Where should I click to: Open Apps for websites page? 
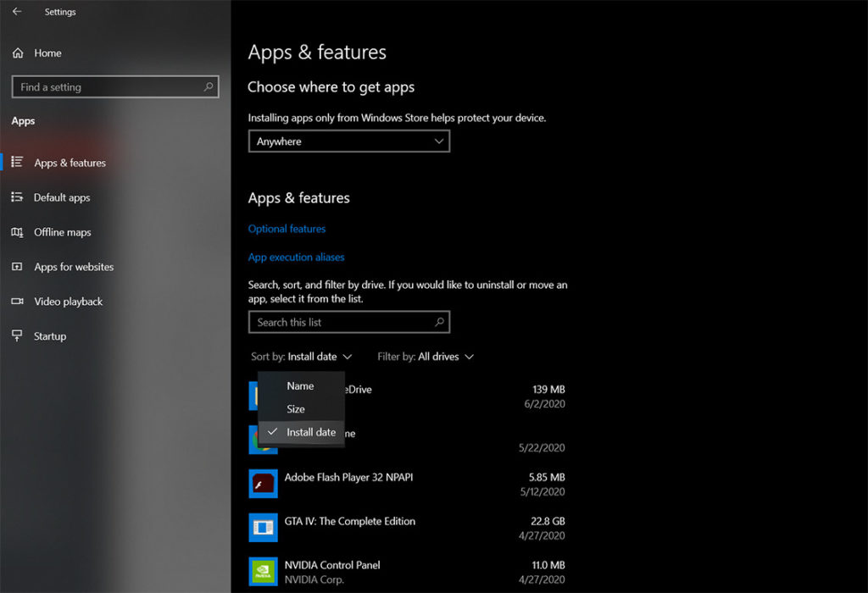coord(74,267)
